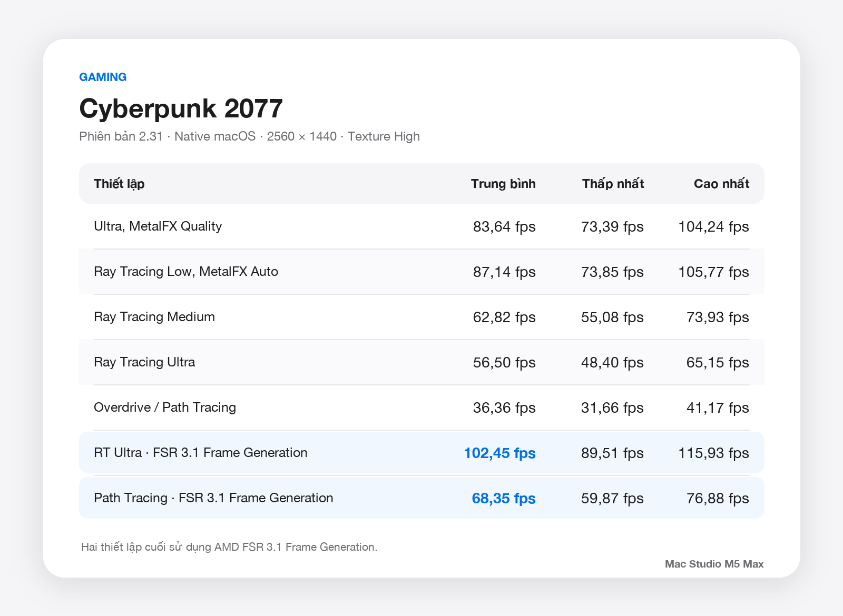Screen dimensions: 843x616
Task: Click the 'Trung bình' column header
Action: [503, 184]
